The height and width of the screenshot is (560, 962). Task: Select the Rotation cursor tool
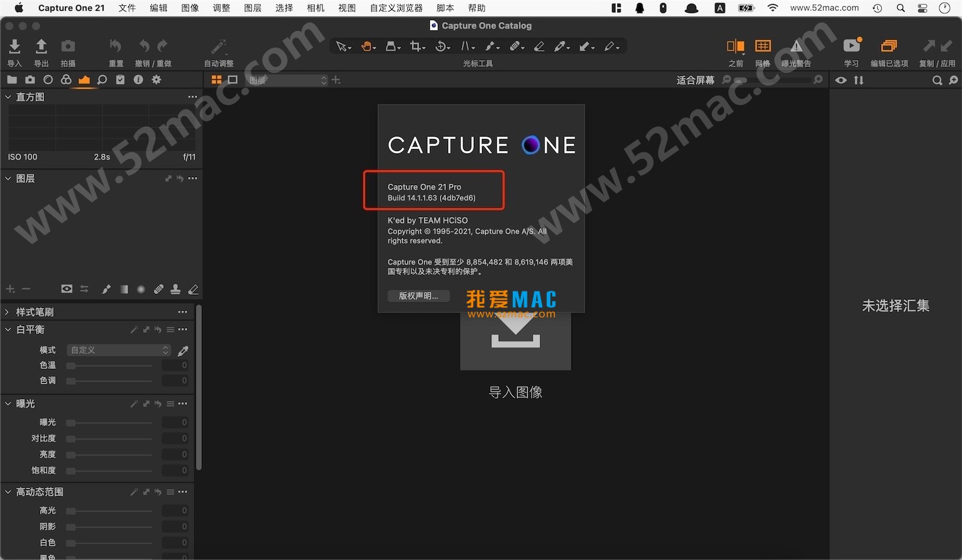pyautogui.click(x=441, y=46)
